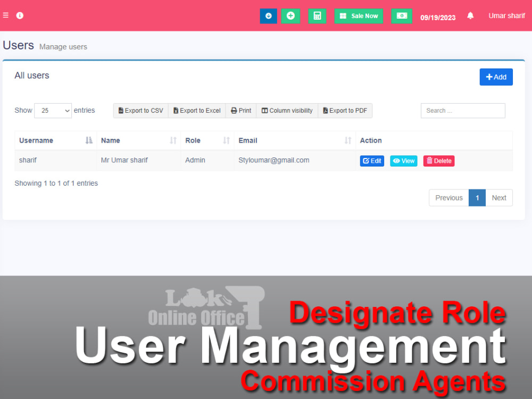The height and width of the screenshot is (399, 532).
Task: Click the Print button
Action: pos(241,111)
